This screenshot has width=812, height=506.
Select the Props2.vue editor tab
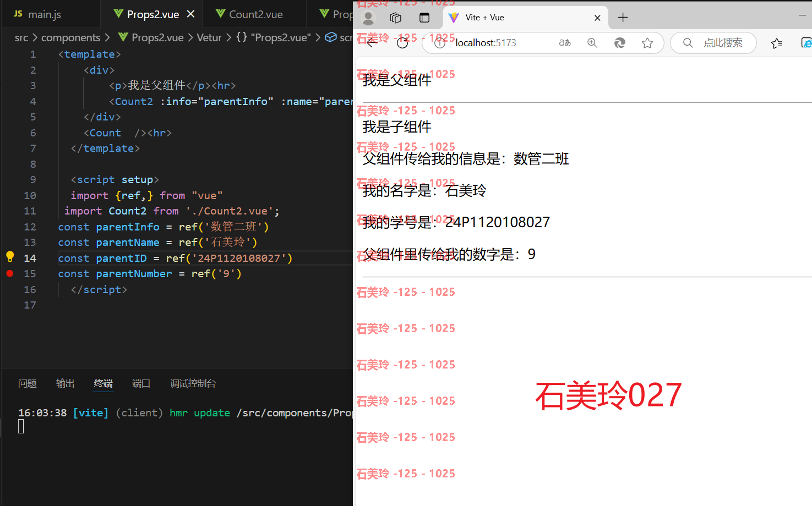[152, 14]
